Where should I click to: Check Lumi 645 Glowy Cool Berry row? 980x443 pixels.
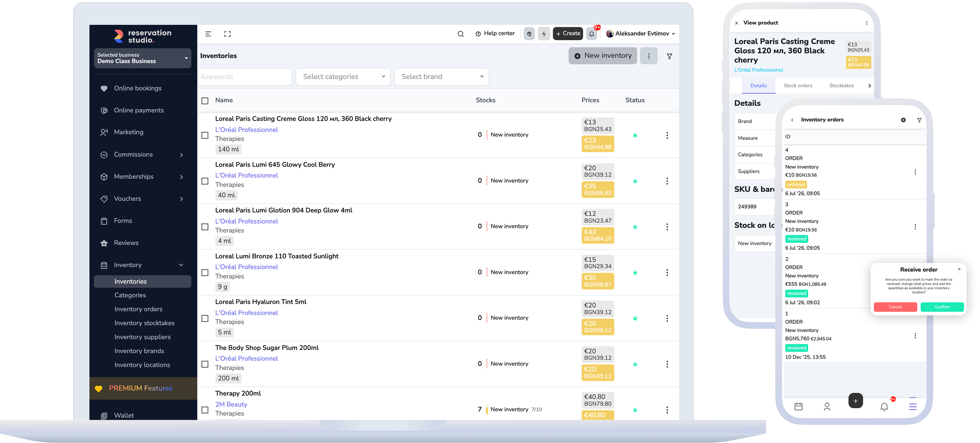[205, 181]
